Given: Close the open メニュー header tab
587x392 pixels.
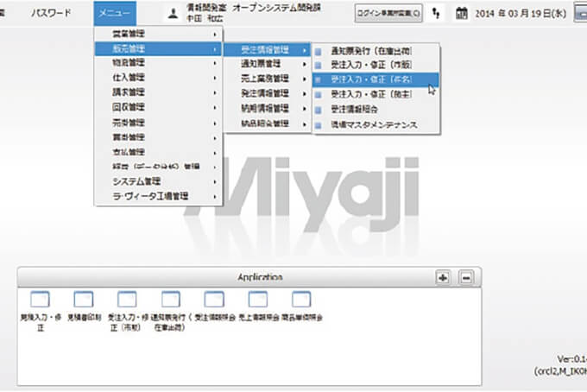Looking at the screenshot, I should (x=115, y=13).
